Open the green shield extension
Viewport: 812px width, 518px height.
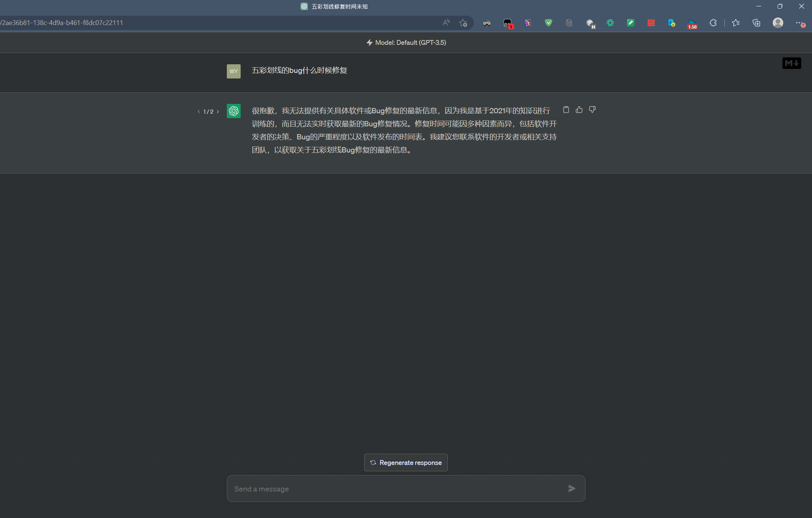[x=549, y=23]
